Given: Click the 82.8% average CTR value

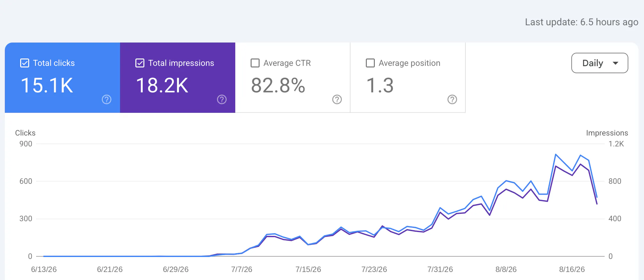Looking at the screenshot, I should pos(278,85).
